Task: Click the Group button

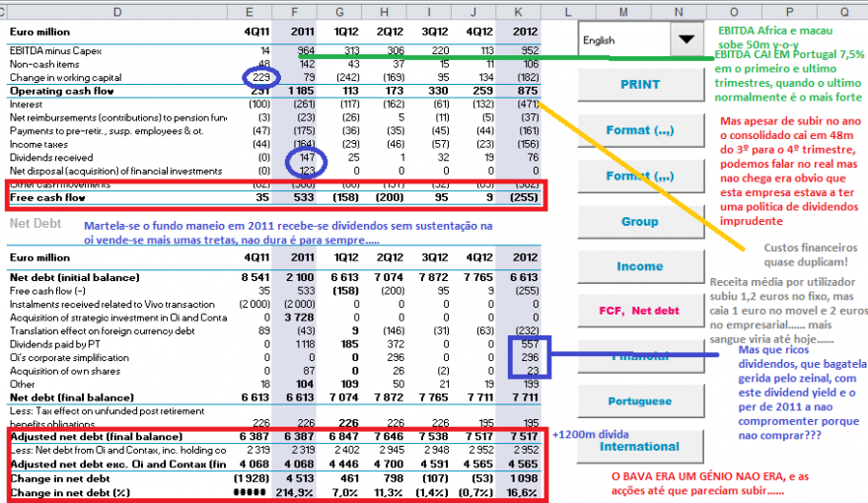Action: pos(640,221)
